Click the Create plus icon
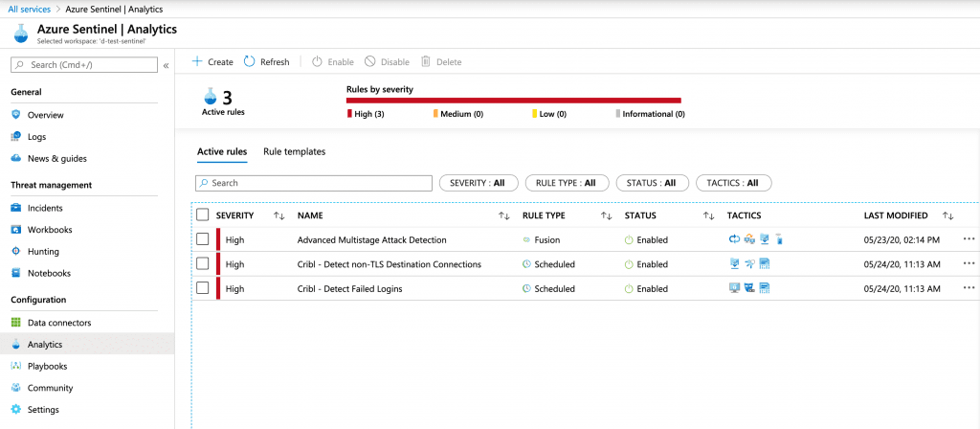Screen dimensions: 980x429 click(197, 61)
